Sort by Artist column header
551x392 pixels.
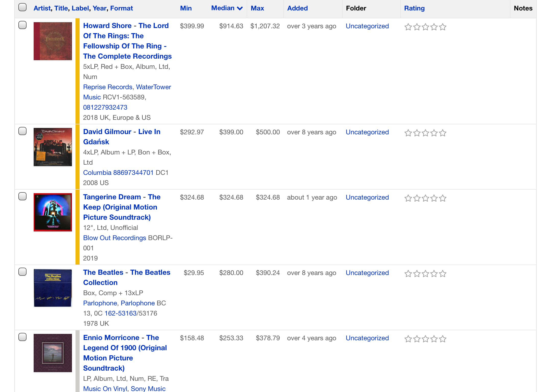(42, 8)
